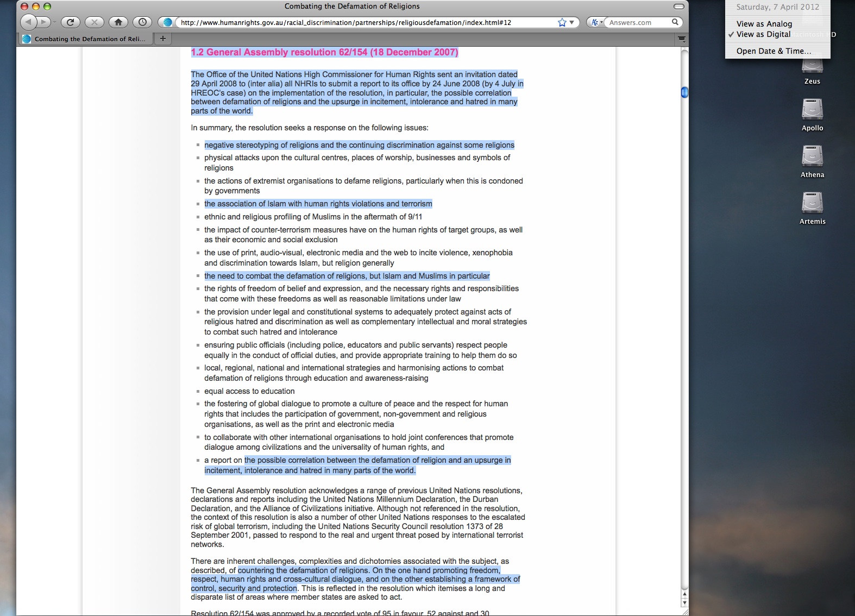The height and width of the screenshot is (616, 855).
Task: Go to the Home page
Action: (118, 22)
